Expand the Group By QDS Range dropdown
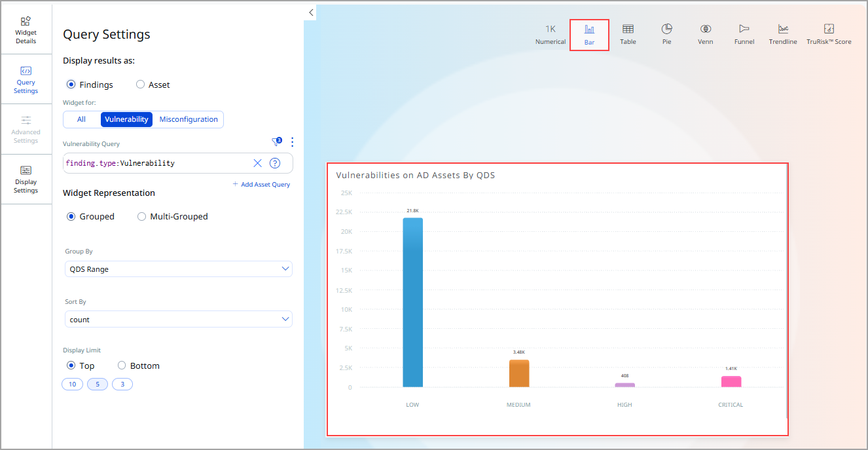868x450 pixels. click(x=178, y=269)
